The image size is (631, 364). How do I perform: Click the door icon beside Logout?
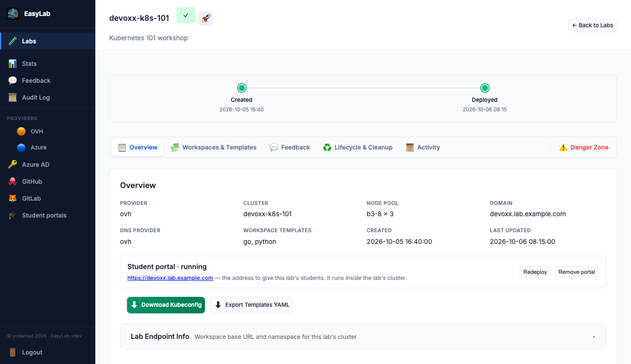pyautogui.click(x=13, y=352)
